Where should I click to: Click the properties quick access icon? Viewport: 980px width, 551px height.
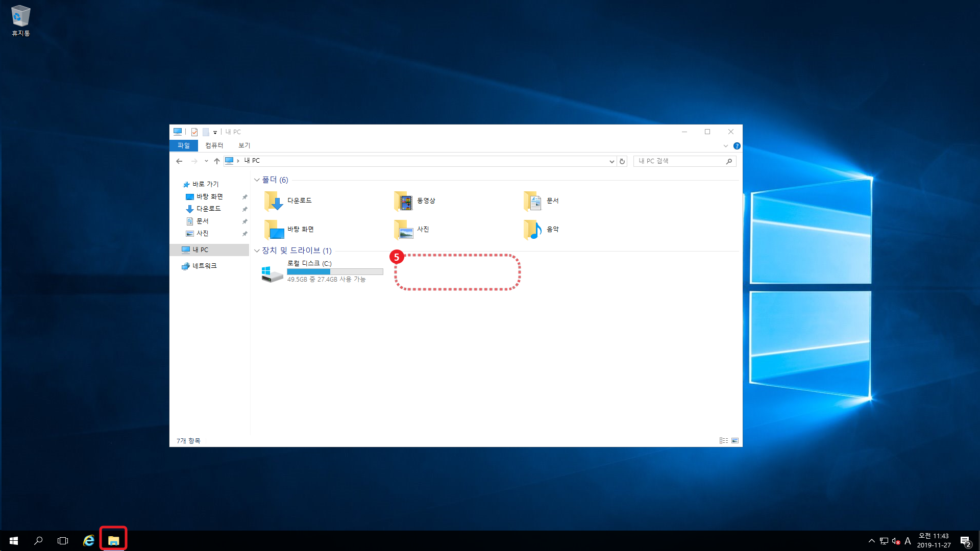194,132
